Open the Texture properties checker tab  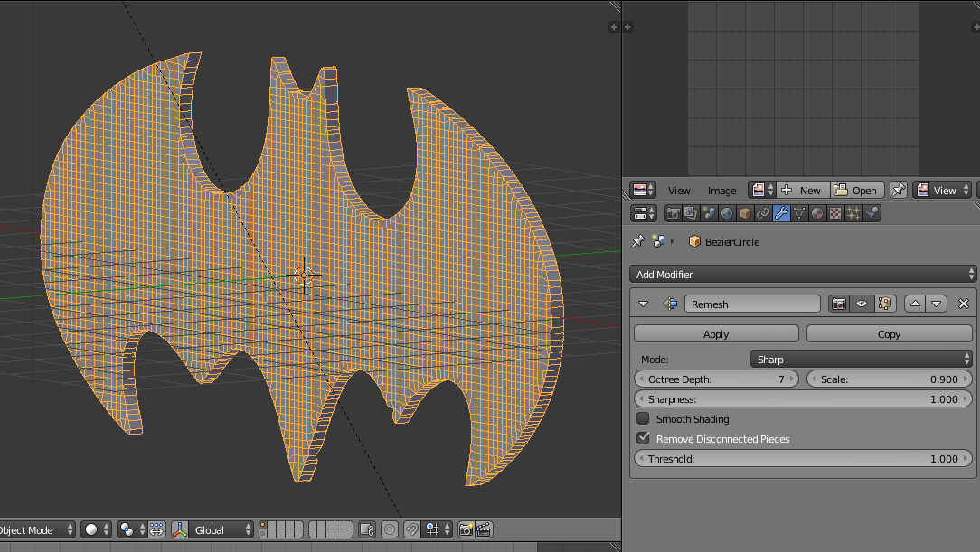click(x=835, y=214)
